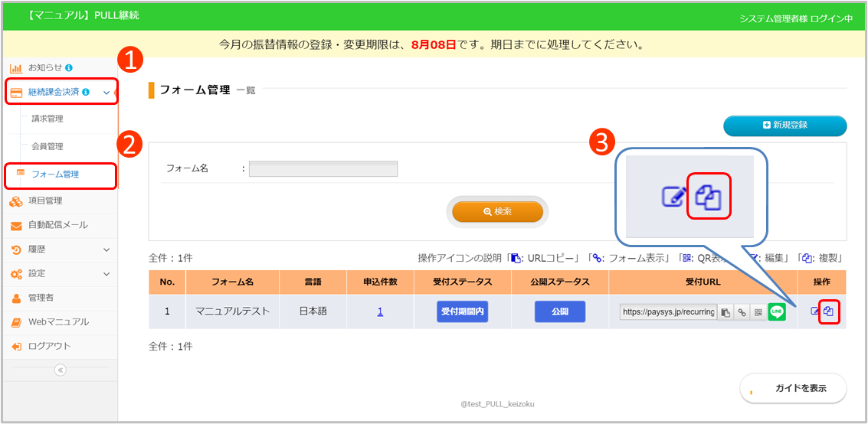
Task: Click the フォーム名 search input field
Action: (323, 168)
